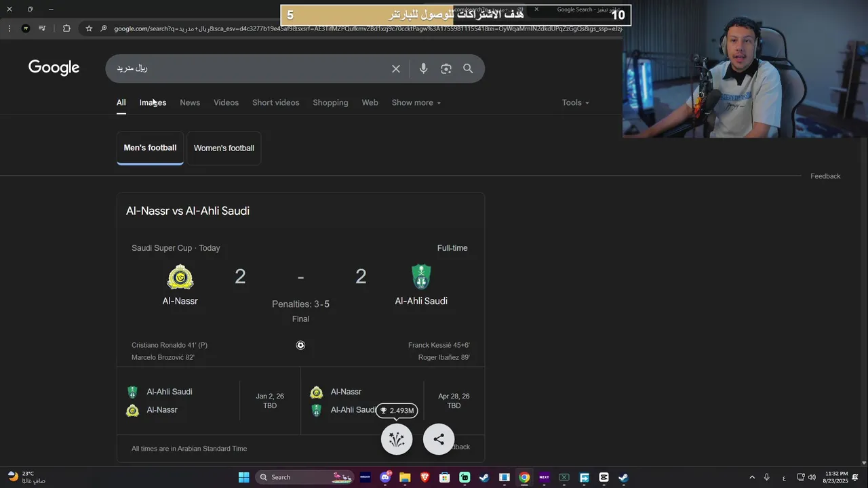The image size is (868, 488).
Task: Open CapCut from the taskbar
Action: click(604, 477)
